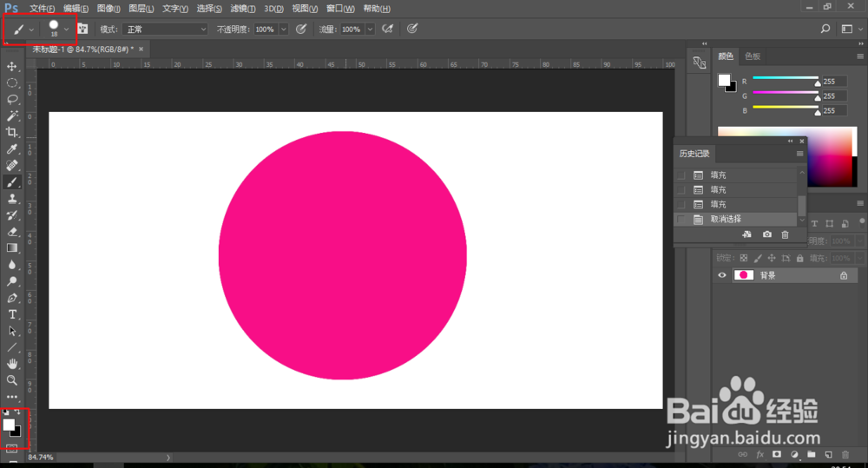
Task: Select the Elliptical Marquee tool
Action: point(11,83)
